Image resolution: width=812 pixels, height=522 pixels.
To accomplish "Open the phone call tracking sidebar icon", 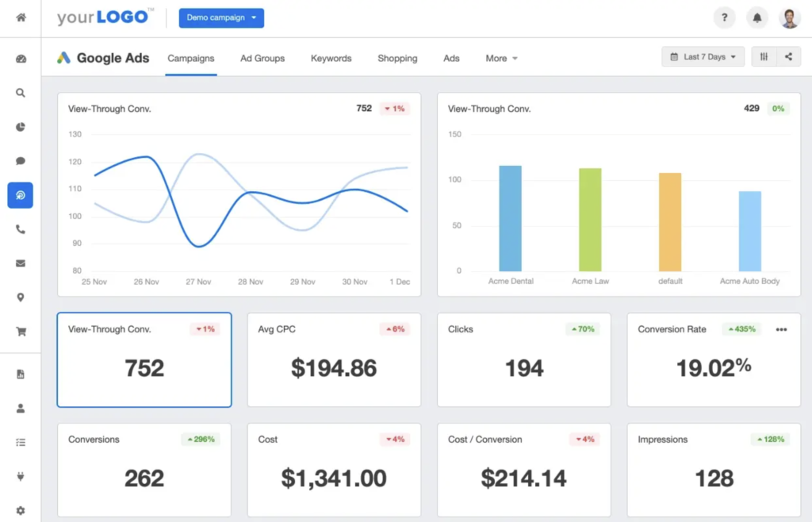I will [x=21, y=229].
